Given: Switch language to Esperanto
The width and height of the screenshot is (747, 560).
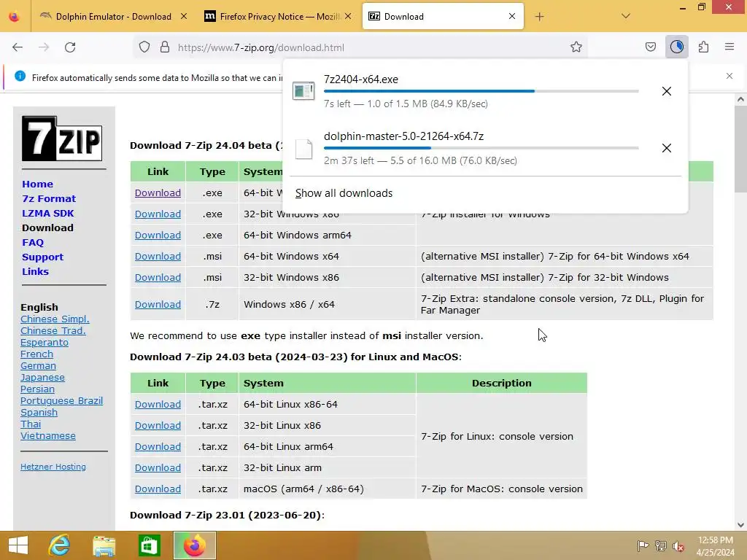Looking at the screenshot, I should tap(44, 343).
